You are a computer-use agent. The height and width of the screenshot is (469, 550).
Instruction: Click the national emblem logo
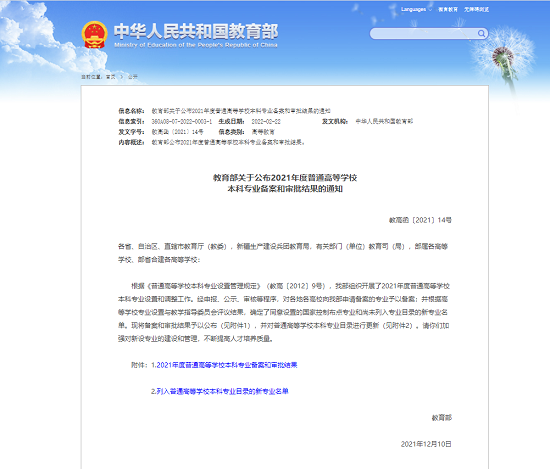point(94,35)
